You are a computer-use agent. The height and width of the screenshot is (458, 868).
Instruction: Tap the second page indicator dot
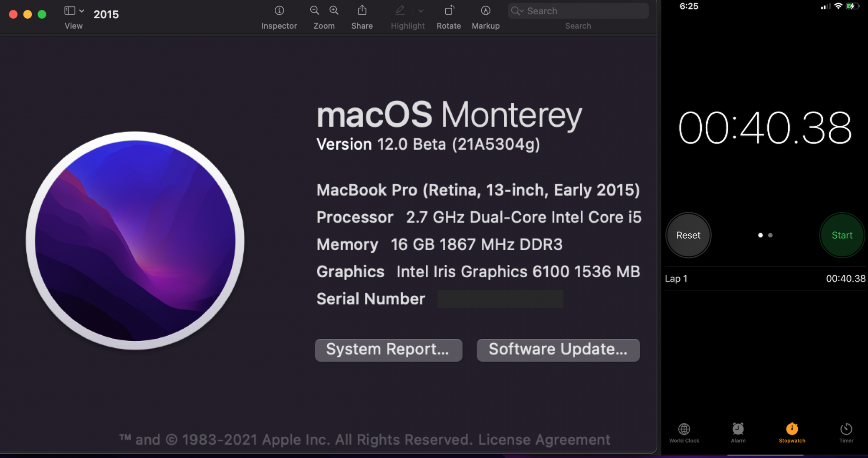(770, 235)
